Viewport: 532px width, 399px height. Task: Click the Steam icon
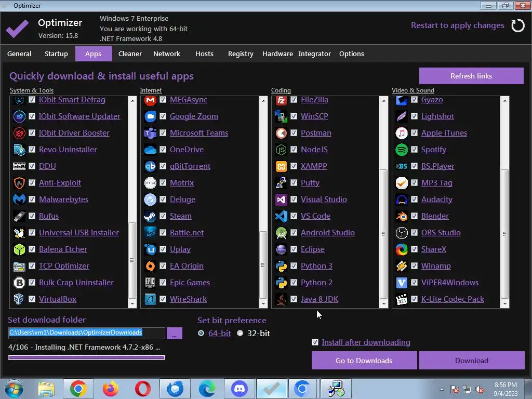coord(150,216)
